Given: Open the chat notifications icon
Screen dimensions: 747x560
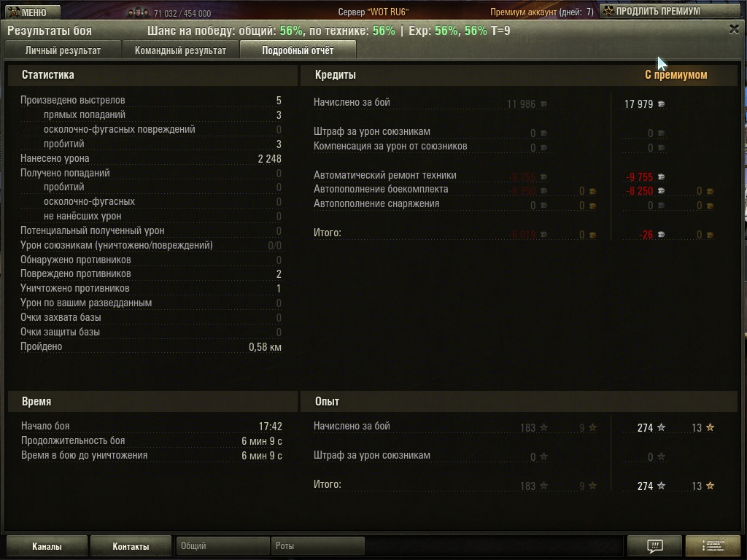Looking at the screenshot, I should click(654, 545).
